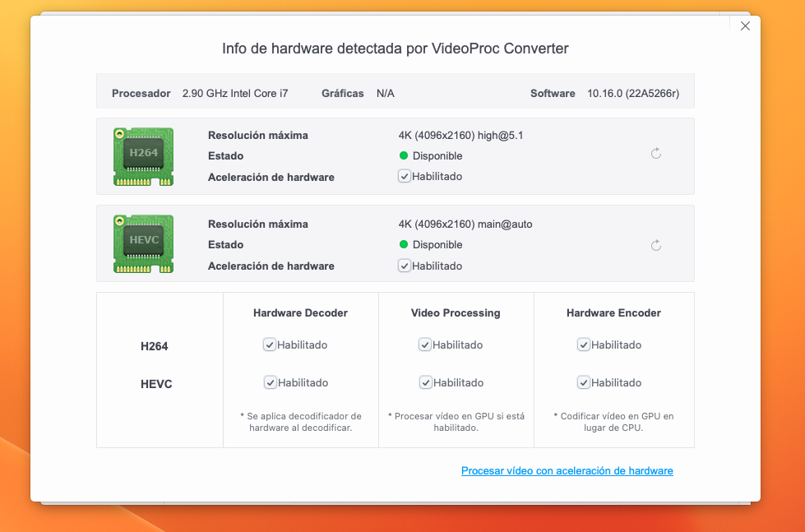Toggle H264 Hardware Decoder checkbox
The height and width of the screenshot is (532, 805).
270,345
